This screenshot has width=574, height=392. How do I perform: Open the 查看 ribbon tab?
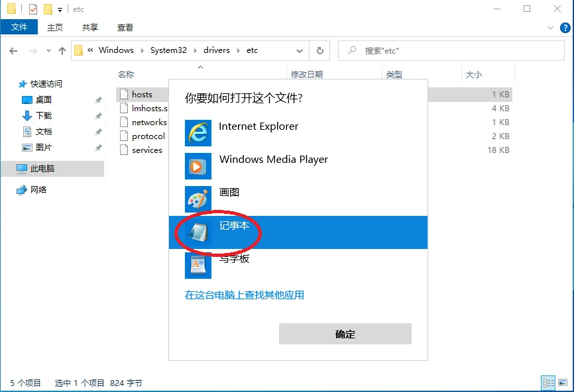point(125,27)
